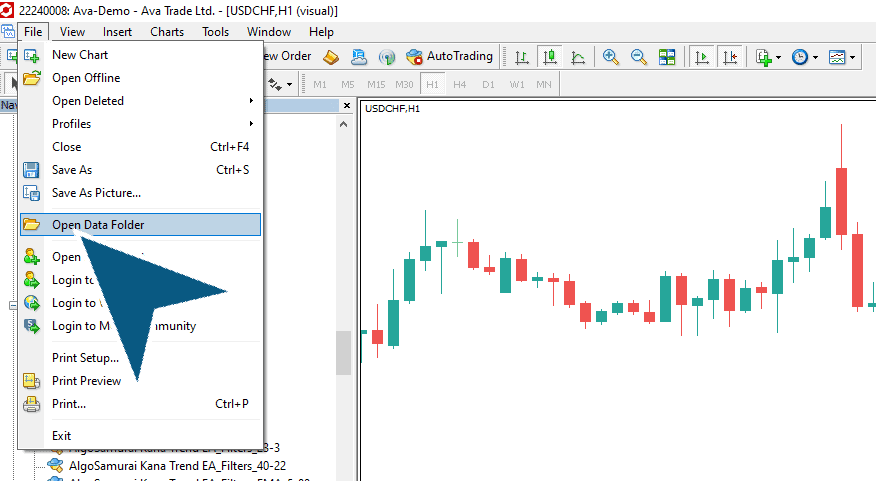
Task: Tile chart windows icon
Action: point(666,57)
